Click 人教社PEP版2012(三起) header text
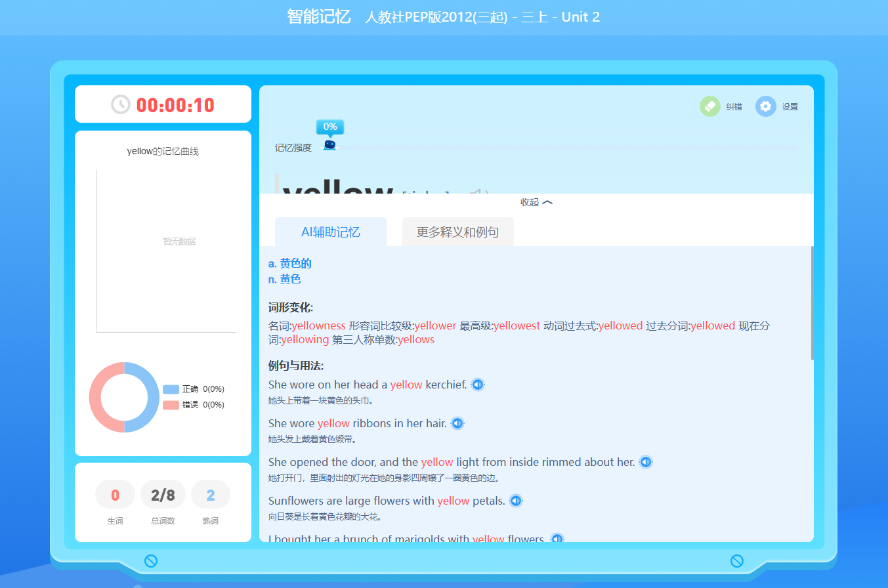 point(436,17)
